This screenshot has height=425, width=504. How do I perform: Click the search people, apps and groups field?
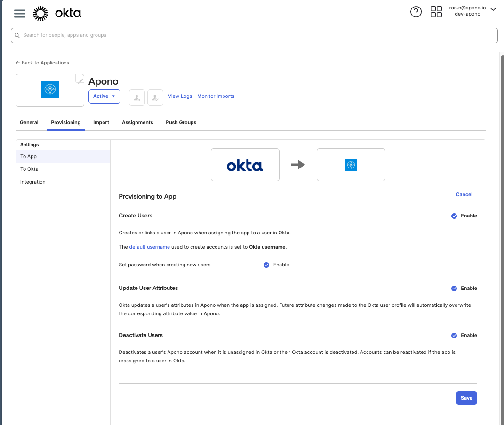pyautogui.click(x=254, y=35)
